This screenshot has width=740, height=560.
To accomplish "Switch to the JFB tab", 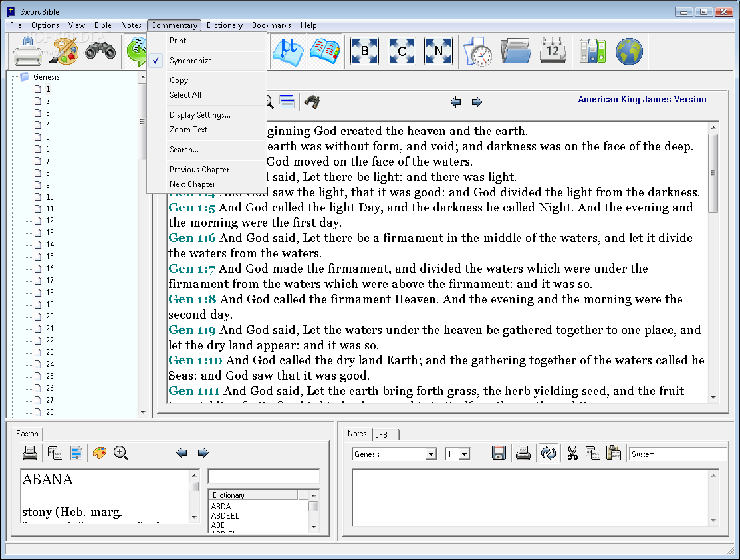I will [x=384, y=434].
